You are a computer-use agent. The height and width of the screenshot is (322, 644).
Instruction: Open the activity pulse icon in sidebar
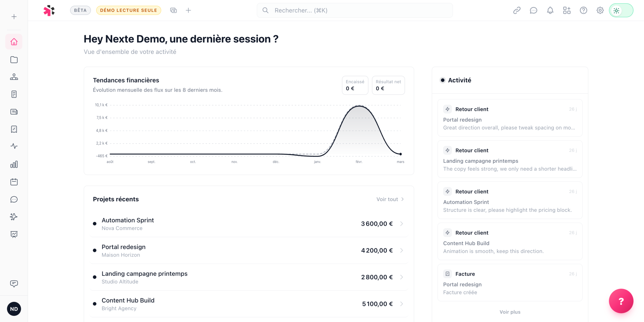point(14,146)
